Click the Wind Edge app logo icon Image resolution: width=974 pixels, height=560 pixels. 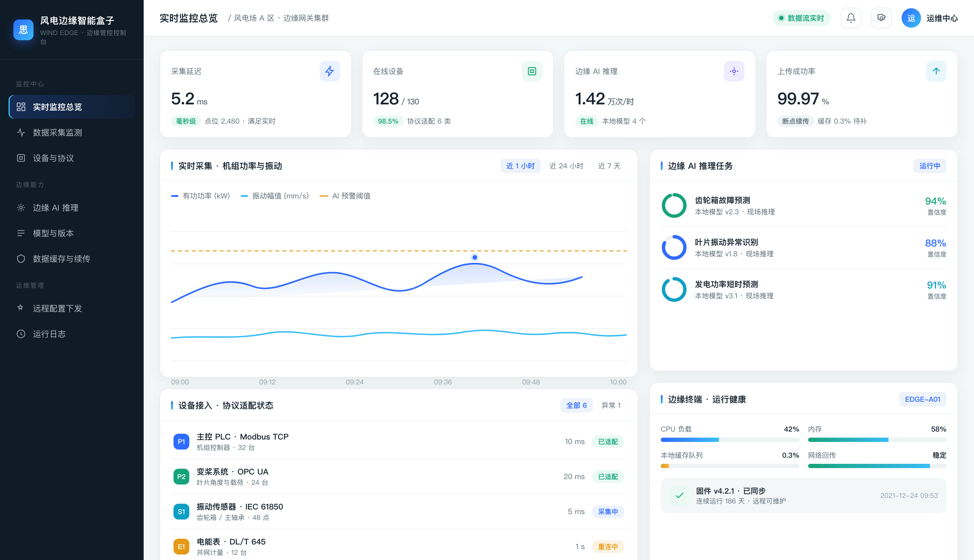(23, 30)
